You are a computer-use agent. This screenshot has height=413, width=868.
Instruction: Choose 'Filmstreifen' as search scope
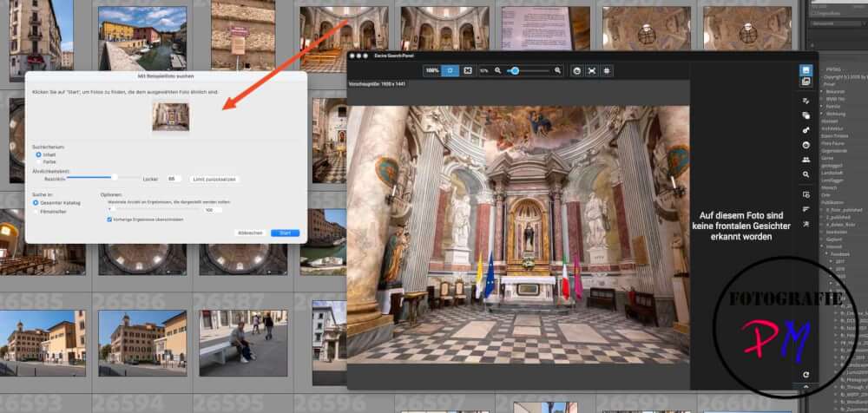coord(36,211)
